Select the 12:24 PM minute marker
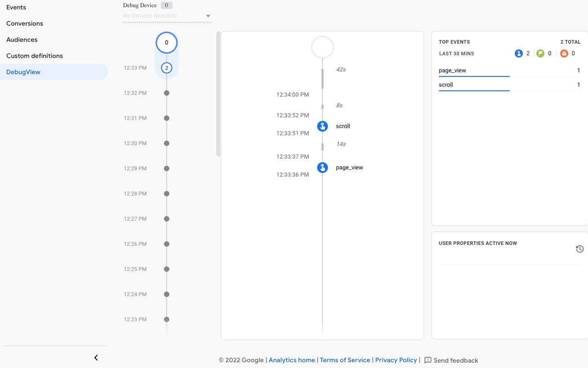This screenshot has height=368, width=588. (167, 294)
